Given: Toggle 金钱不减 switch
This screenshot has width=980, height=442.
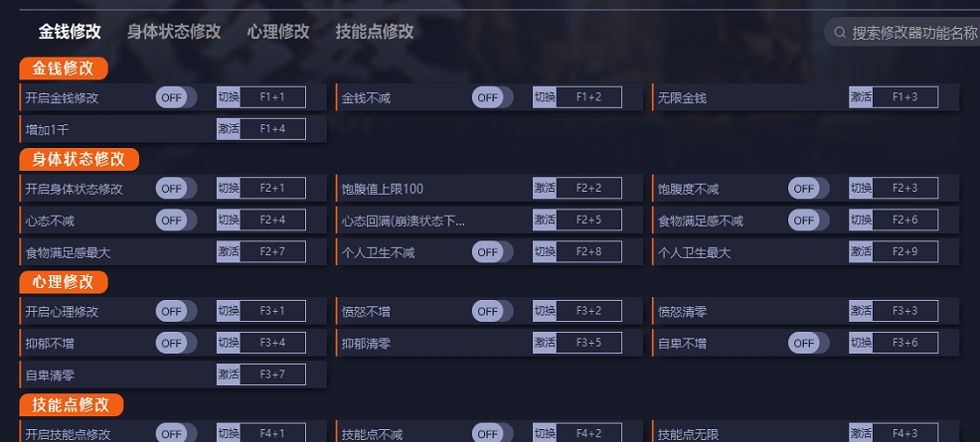Looking at the screenshot, I should pyautogui.click(x=492, y=97).
